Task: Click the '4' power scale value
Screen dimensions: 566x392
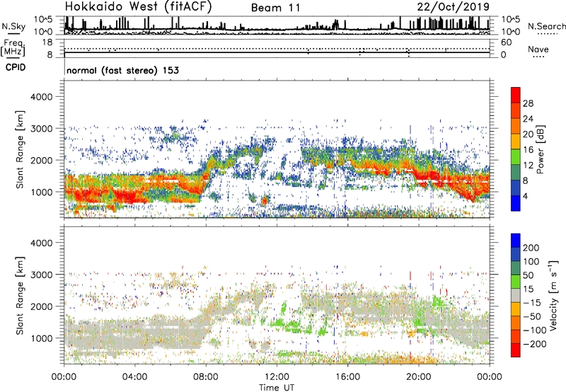Action: coord(525,197)
